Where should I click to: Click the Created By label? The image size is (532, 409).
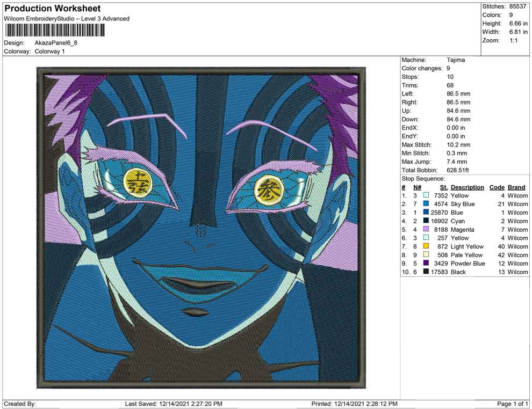20,404
